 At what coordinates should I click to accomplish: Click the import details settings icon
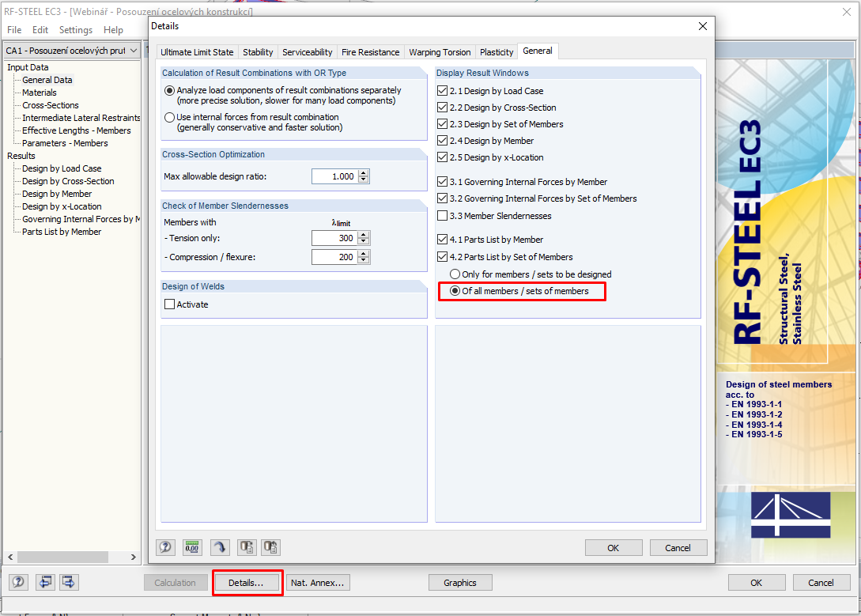click(270, 547)
